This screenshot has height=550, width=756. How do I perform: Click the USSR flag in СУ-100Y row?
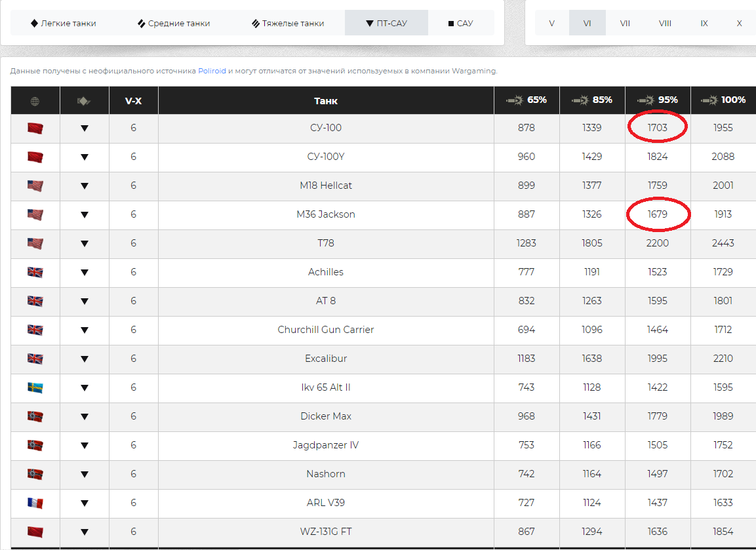pyautogui.click(x=35, y=157)
